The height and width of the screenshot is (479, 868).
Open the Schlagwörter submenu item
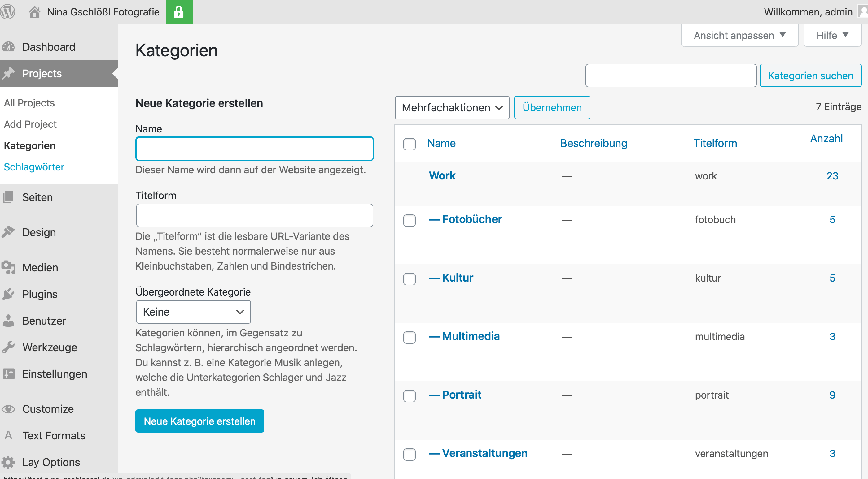click(34, 167)
